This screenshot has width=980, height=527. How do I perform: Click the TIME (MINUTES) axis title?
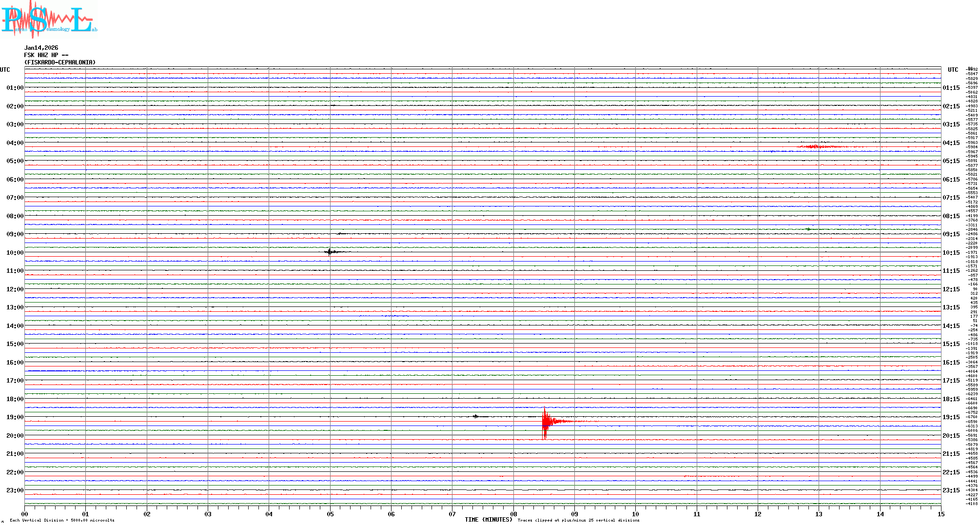[x=488, y=520]
